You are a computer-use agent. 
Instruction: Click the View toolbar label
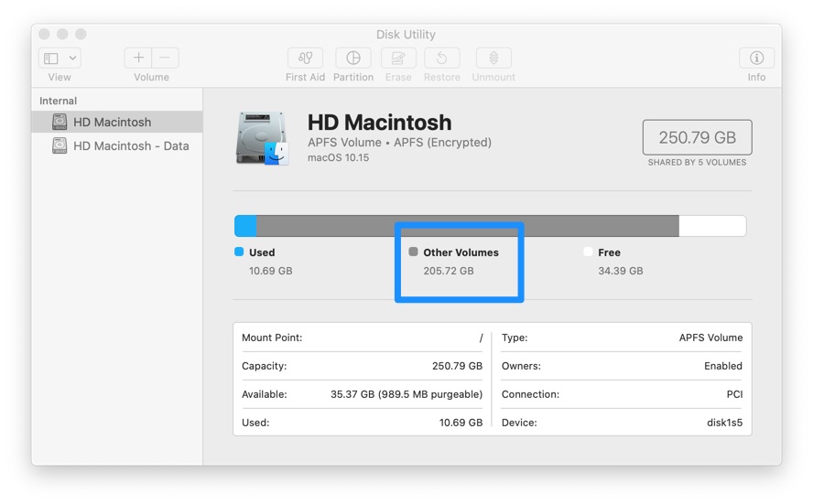[60, 77]
